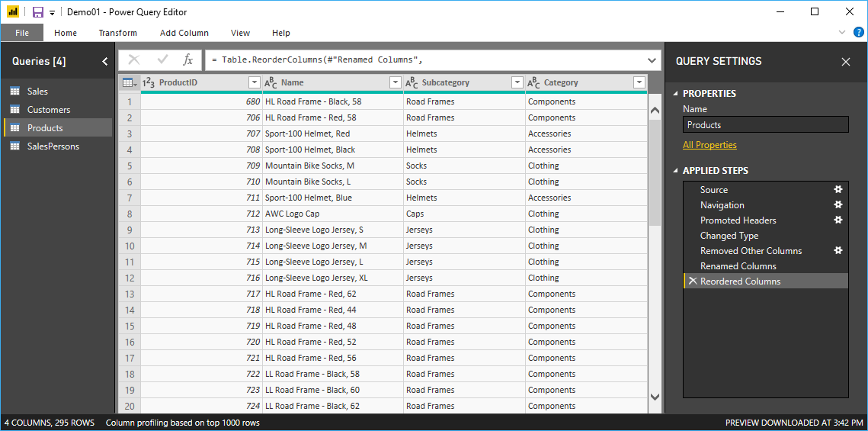The width and height of the screenshot is (868, 431).
Task: Open settings gear for Source step
Action: (838, 189)
